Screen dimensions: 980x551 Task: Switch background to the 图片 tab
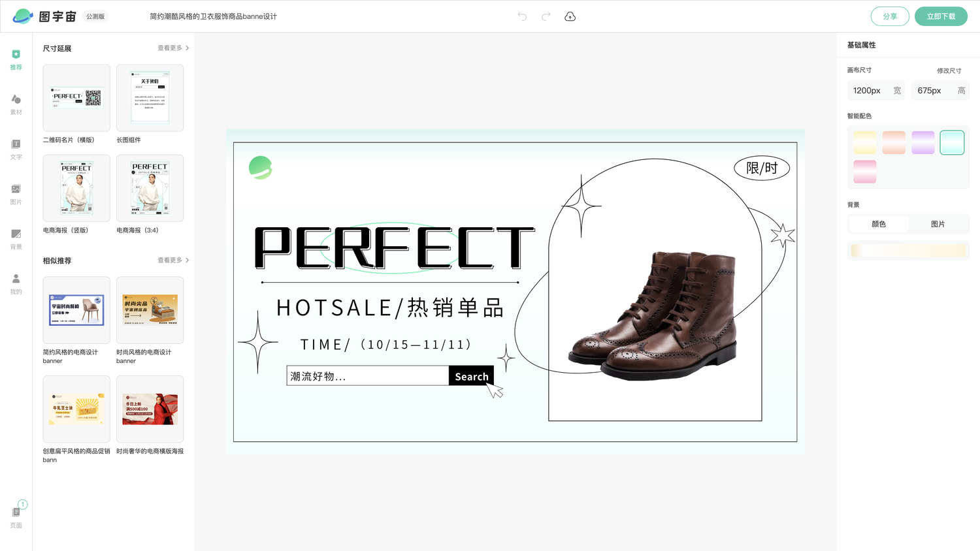point(938,224)
